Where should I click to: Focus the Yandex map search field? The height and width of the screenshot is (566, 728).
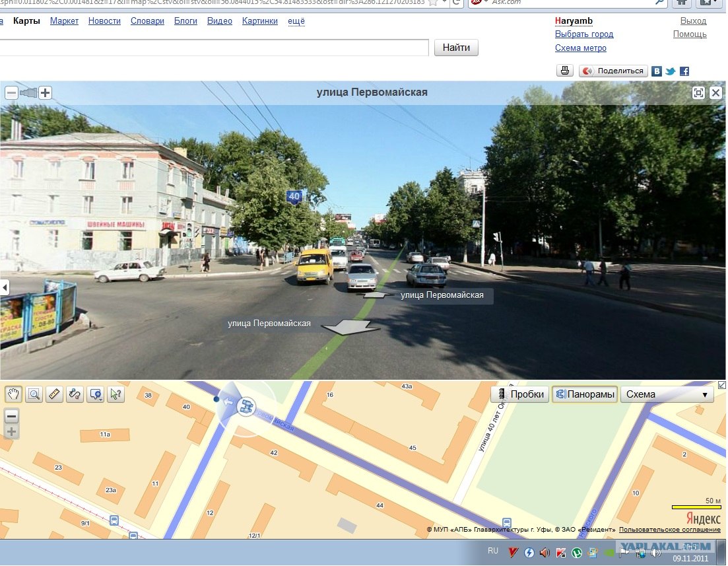pyautogui.click(x=214, y=48)
